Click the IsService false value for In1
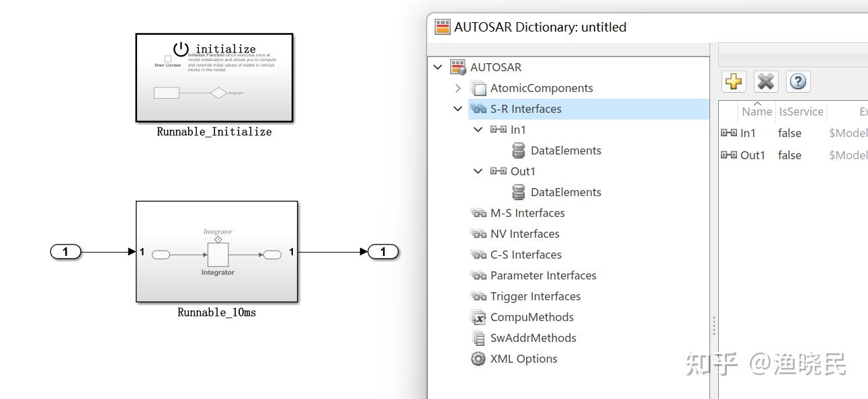Screen dimensions: 868x399 click(789, 133)
